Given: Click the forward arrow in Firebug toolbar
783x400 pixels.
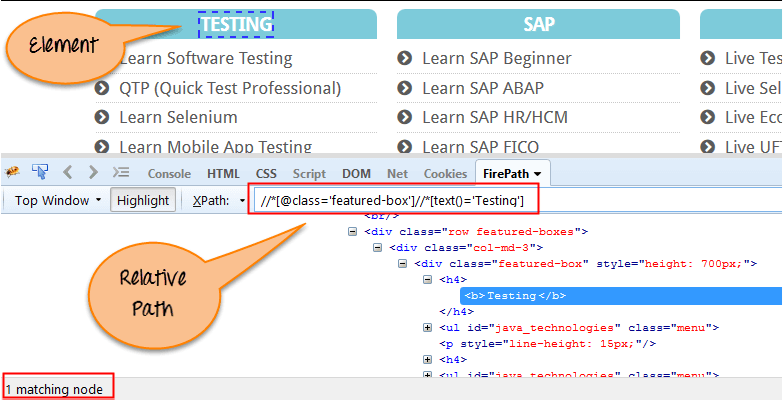Looking at the screenshot, I should coord(93,172).
